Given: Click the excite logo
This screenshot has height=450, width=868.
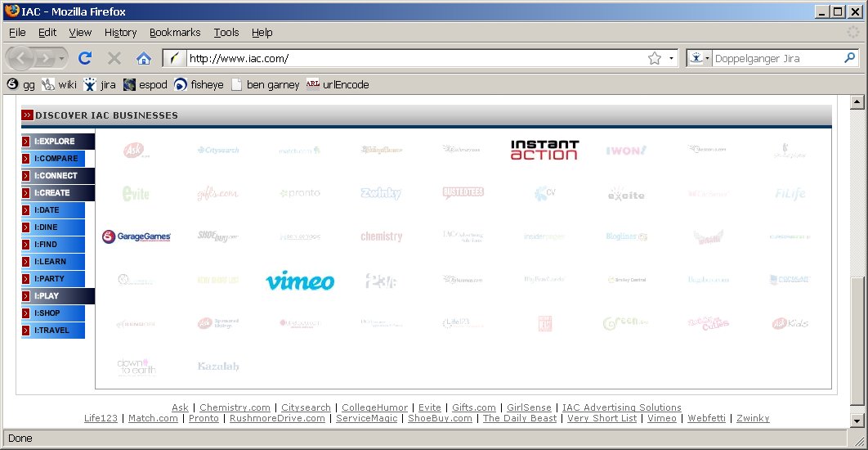Looking at the screenshot, I should pyautogui.click(x=626, y=194).
